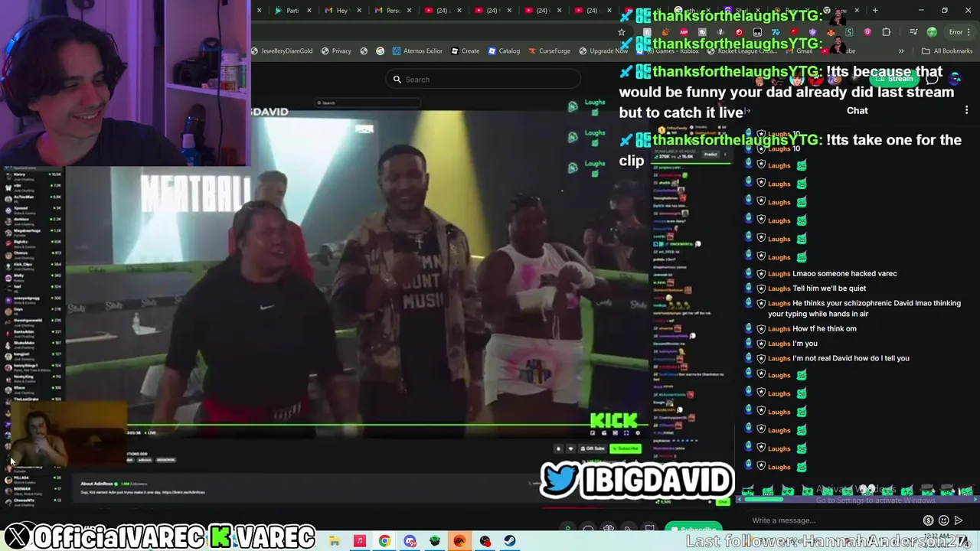Open the All Bookmarks folder
The height and width of the screenshot is (551, 980).
click(947, 51)
